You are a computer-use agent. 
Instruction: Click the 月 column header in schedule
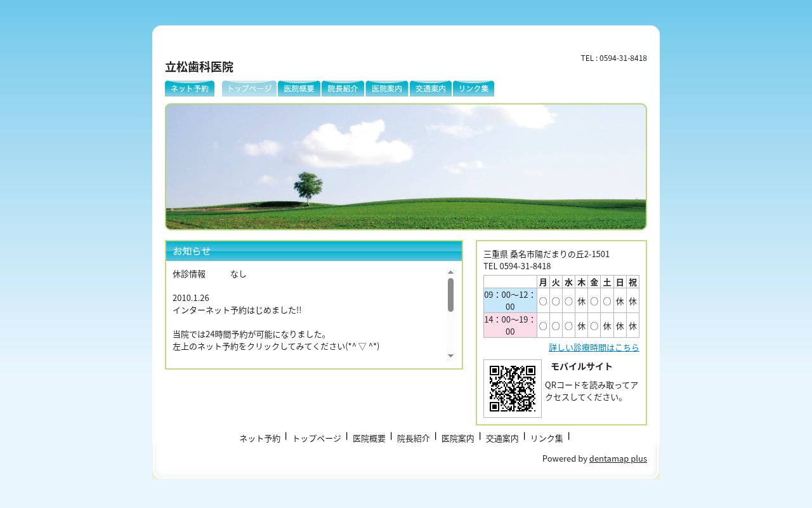tap(543, 282)
